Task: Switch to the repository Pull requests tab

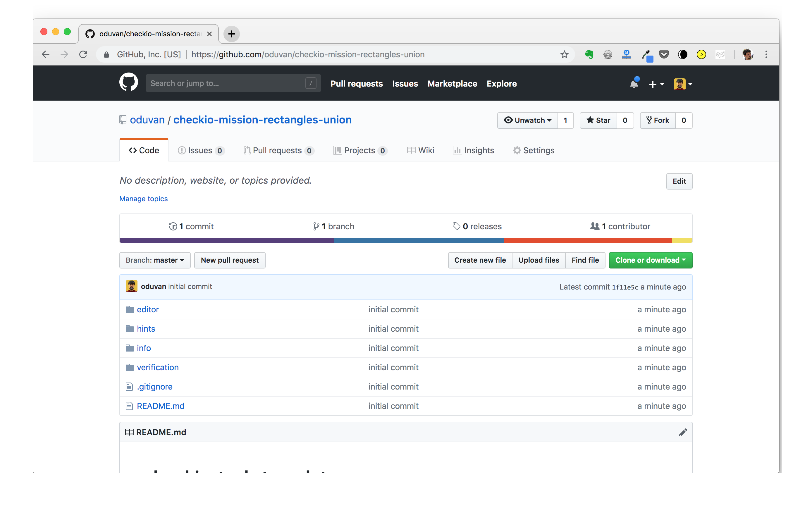Action: click(x=279, y=150)
